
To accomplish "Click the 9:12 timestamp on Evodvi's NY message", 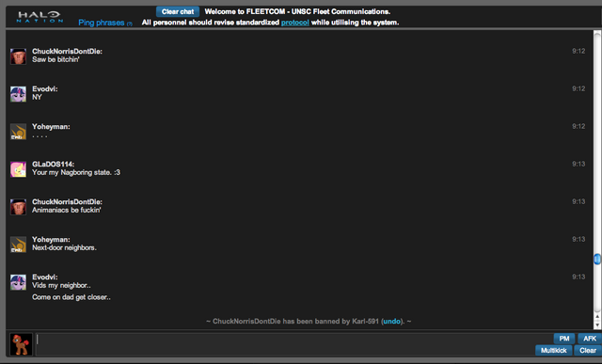I will pos(578,88).
